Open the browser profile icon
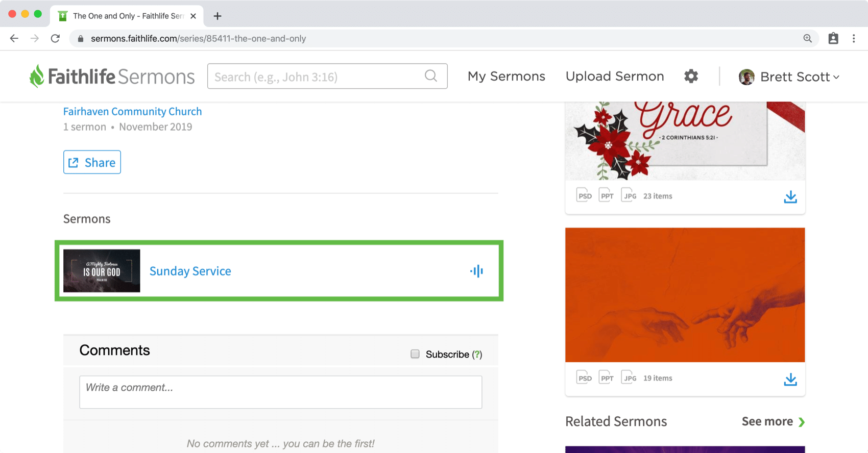This screenshot has width=868, height=453. [x=833, y=38]
